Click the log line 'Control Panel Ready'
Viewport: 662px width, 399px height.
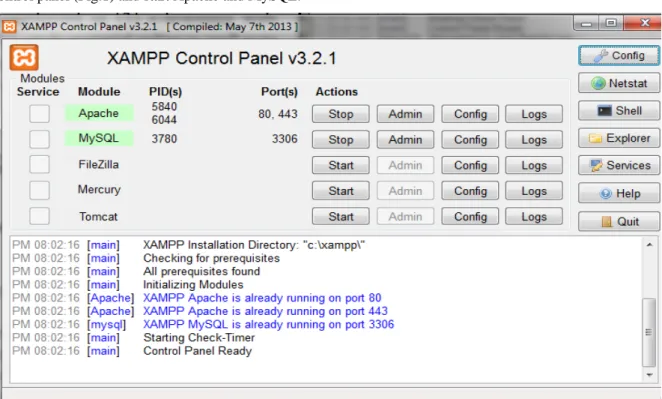click(197, 351)
